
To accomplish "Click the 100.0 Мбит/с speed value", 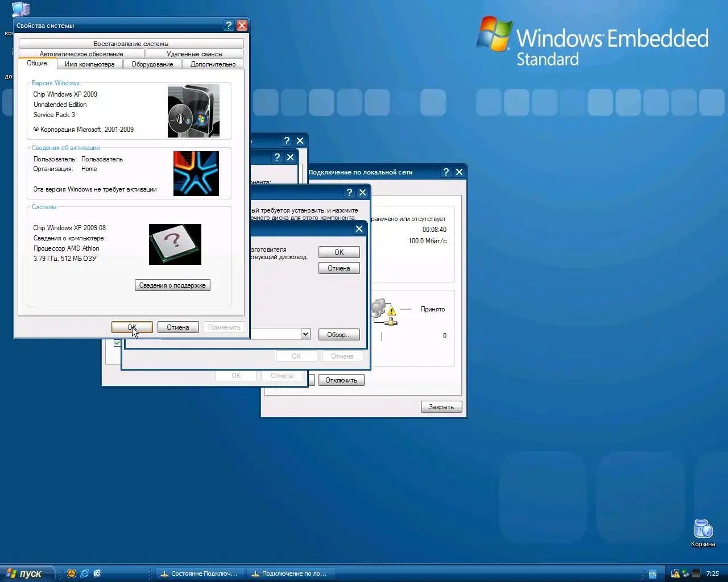I will 427,241.
